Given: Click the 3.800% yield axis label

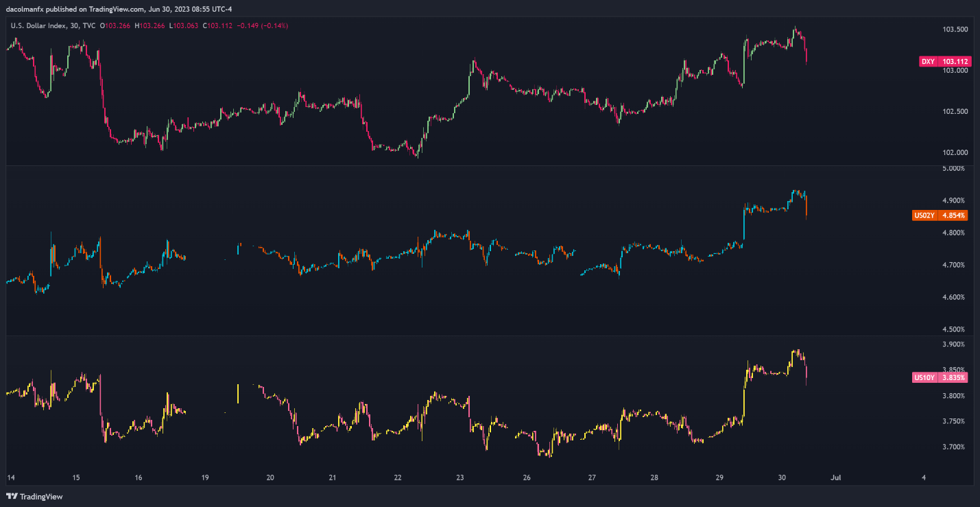Looking at the screenshot, I should pyautogui.click(x=954, y=396).
